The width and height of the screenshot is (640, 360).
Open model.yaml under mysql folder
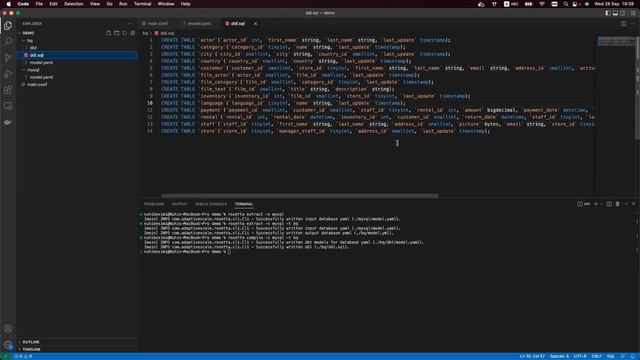77,77
